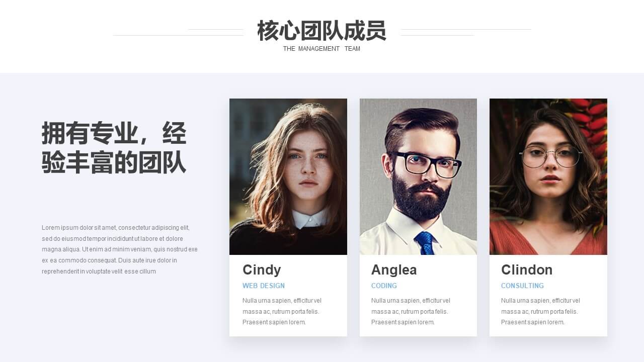This screenshot has width=644, height=362.
Task: Click description text under Cindy's WEB DESIGN
Action: click(x=282, y=311)
